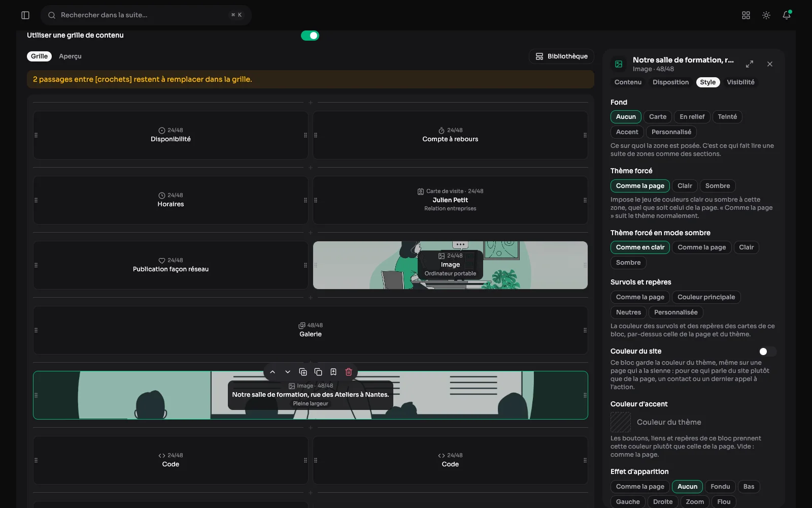Select 'Personnalisé' background option
Screen dimensions: 812x508
(x=671, y=132)
